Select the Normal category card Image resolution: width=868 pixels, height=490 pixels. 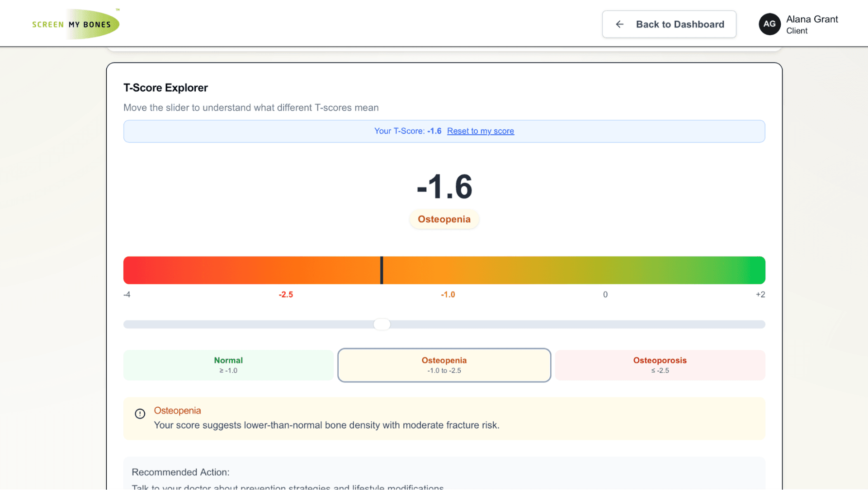(228, 365)
